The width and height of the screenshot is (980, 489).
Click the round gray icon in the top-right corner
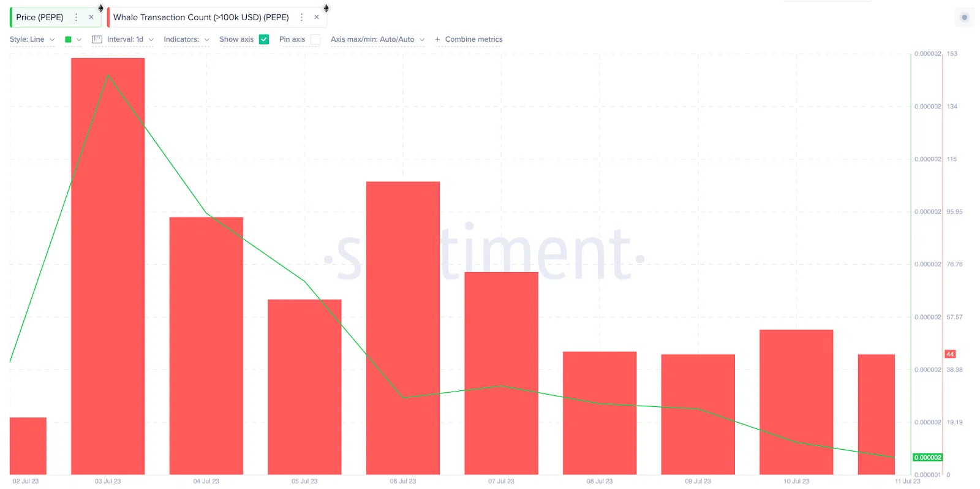[x=964, y=17]
